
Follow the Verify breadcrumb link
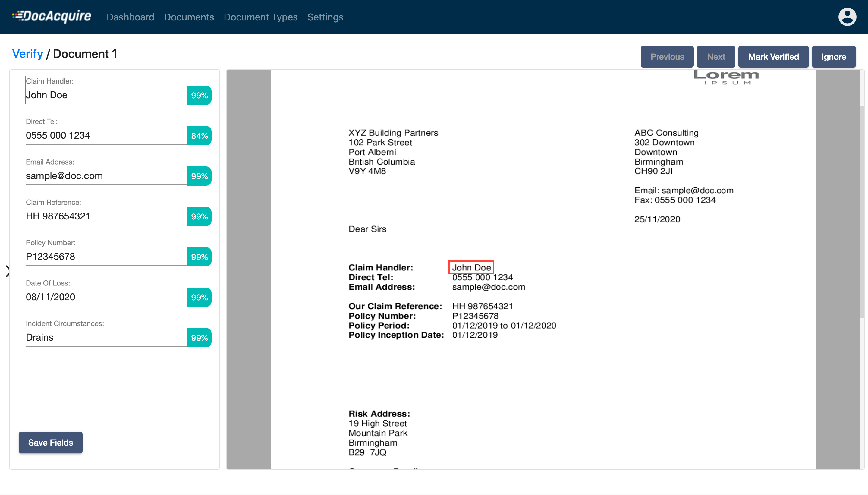click(27, 54)
